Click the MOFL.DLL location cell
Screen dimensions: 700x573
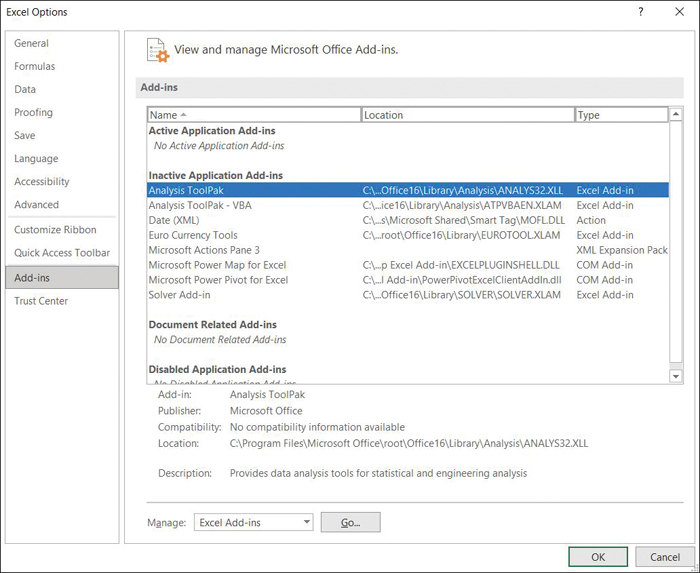click(464, 220)
